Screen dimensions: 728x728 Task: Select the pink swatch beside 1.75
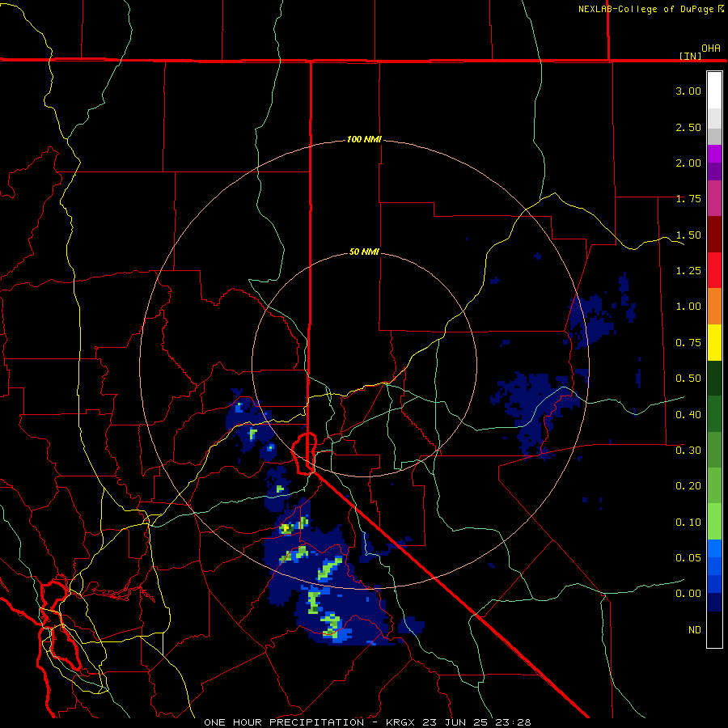coord(714,198)
